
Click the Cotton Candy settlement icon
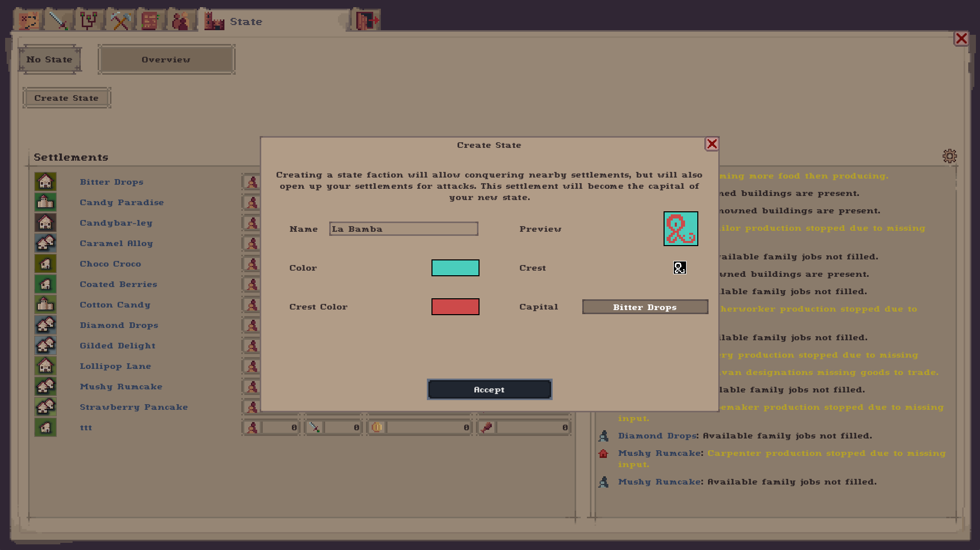click(x=45, y=304)
